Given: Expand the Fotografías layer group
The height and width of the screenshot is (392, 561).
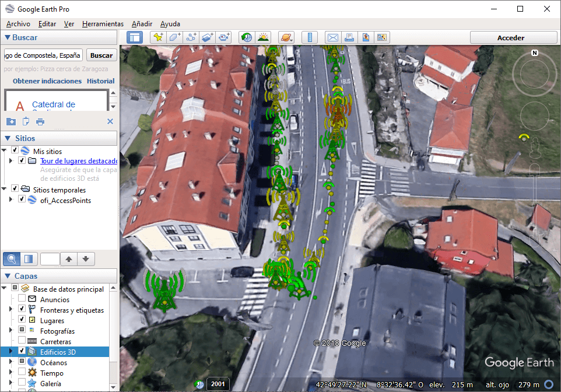Looking at the screenshot, I should [10, 330].
